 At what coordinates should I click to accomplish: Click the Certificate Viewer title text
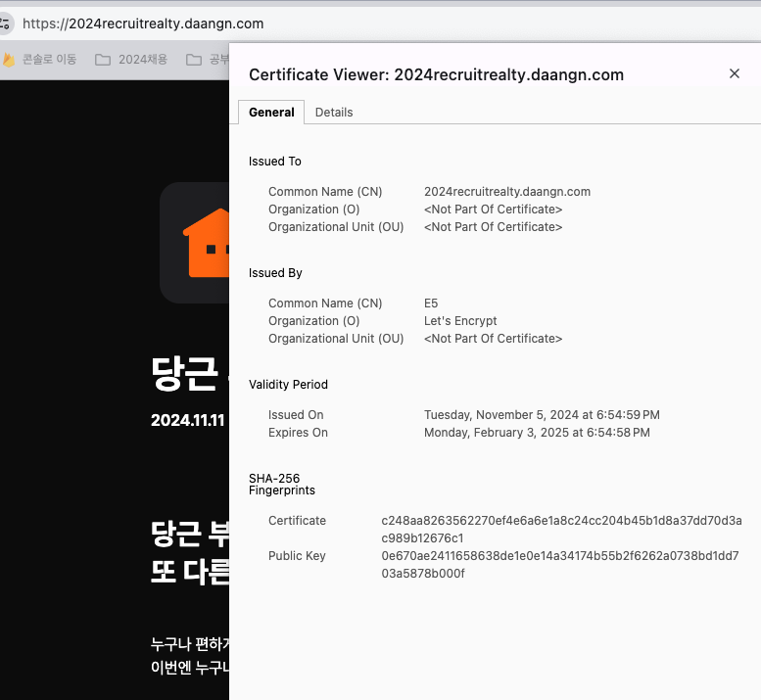(x=436, y=74)
